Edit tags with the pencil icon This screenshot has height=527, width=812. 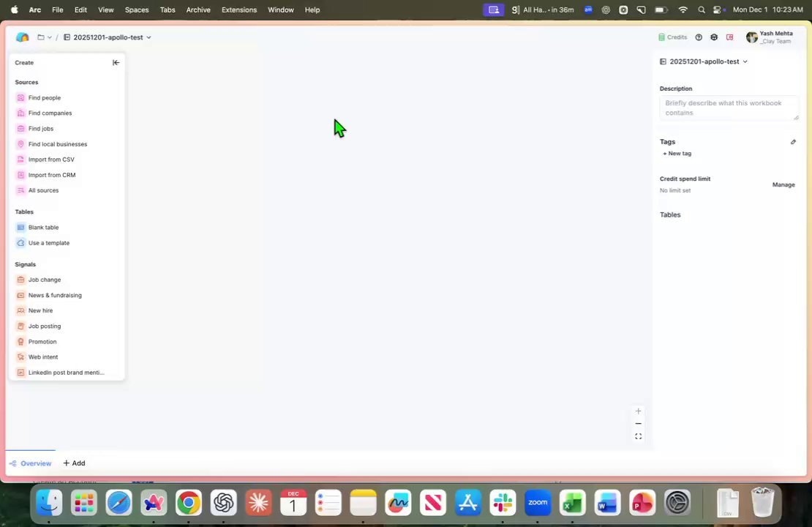pyautogui.click(x=793, y=142)
